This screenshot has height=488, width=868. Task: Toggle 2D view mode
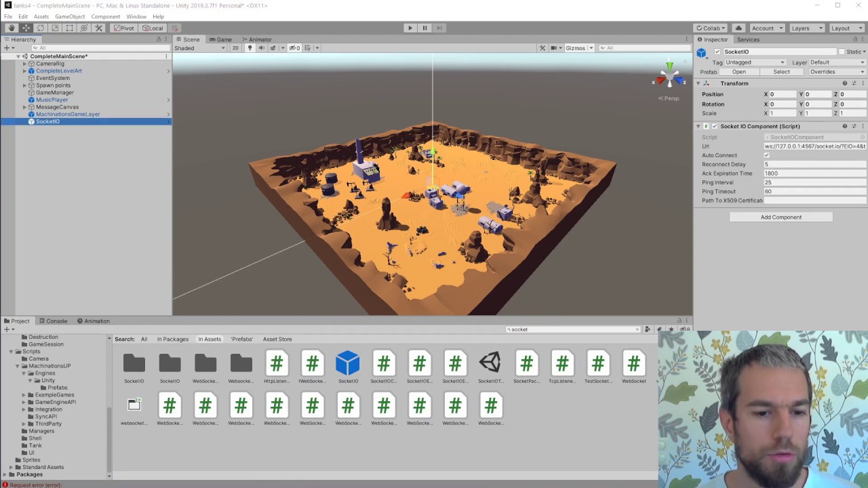click(235, 47)
